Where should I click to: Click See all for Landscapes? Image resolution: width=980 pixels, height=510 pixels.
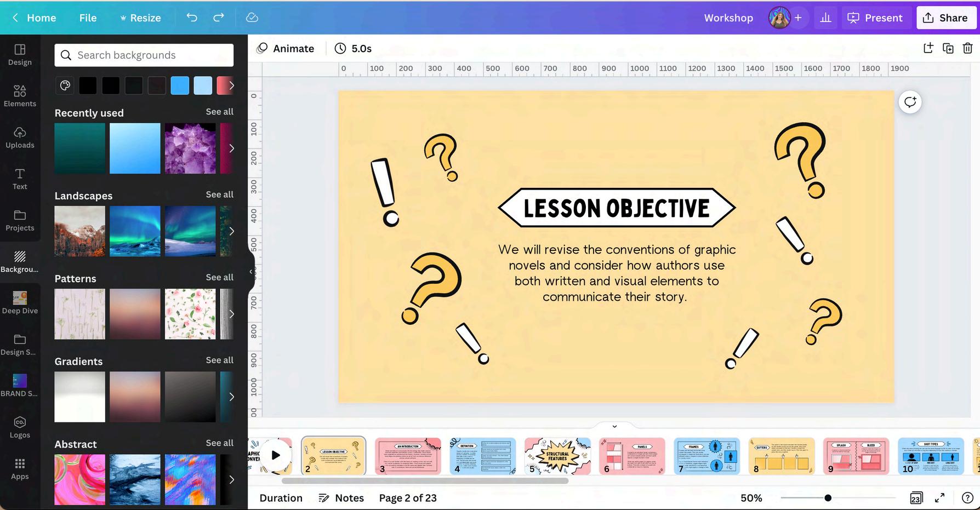point(219,194)
